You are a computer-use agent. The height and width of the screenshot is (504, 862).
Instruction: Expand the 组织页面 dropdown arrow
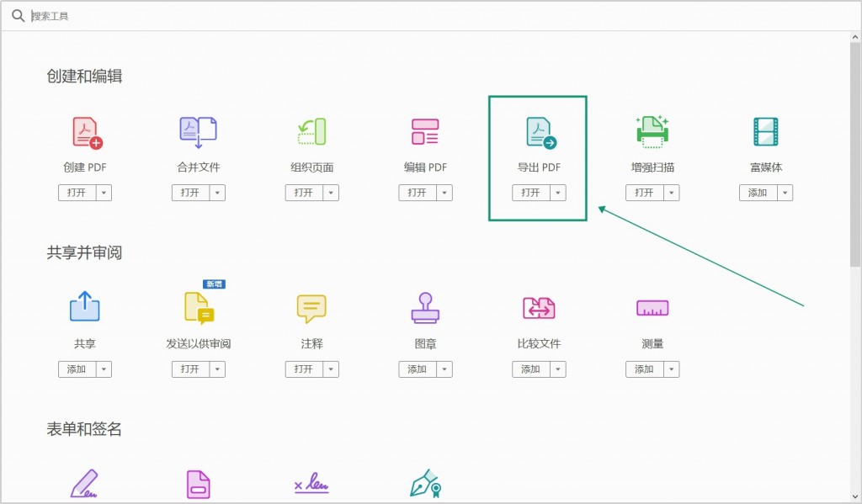(x=331, y=193)
